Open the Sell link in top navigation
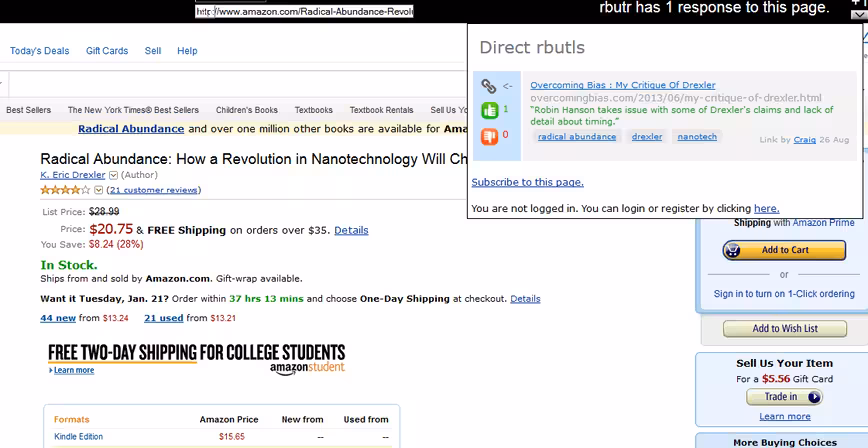Image resolution: width=868 pixels, height=448 pixels. (x=153, y=51)
